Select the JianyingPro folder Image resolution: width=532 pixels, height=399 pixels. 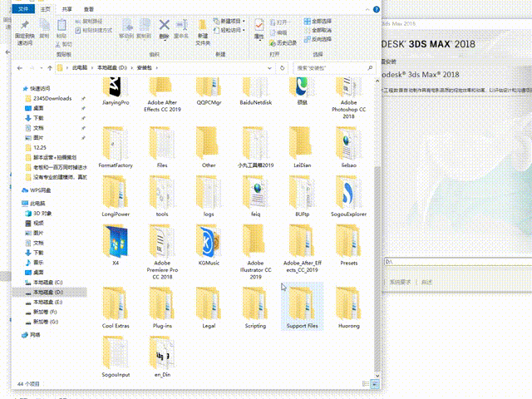(116, 91)
